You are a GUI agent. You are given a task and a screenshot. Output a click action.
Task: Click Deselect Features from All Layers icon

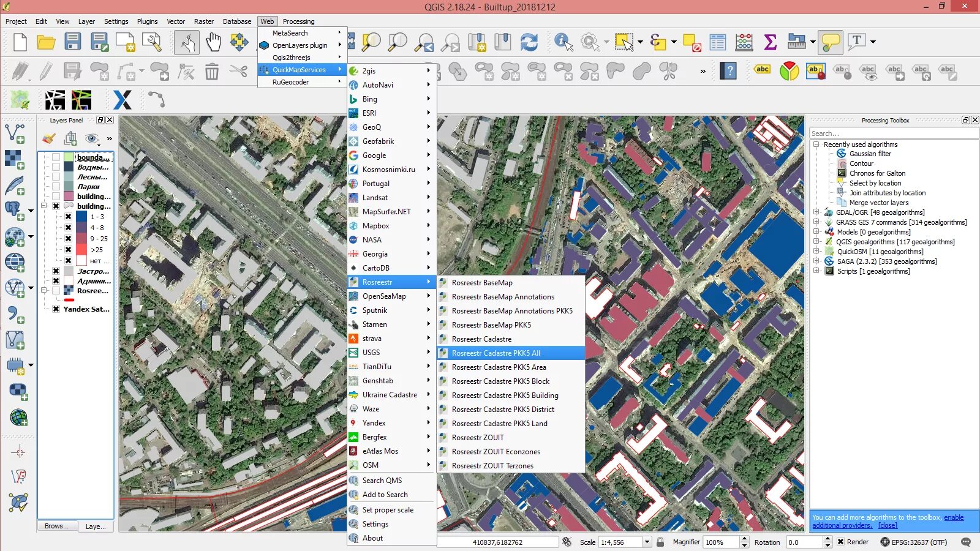point(692,42)
